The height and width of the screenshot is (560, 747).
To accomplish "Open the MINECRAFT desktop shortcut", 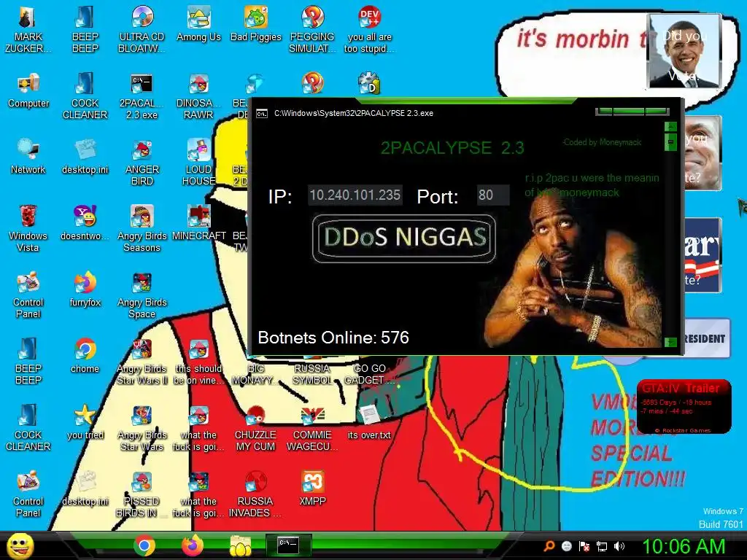I will point(198,223).
